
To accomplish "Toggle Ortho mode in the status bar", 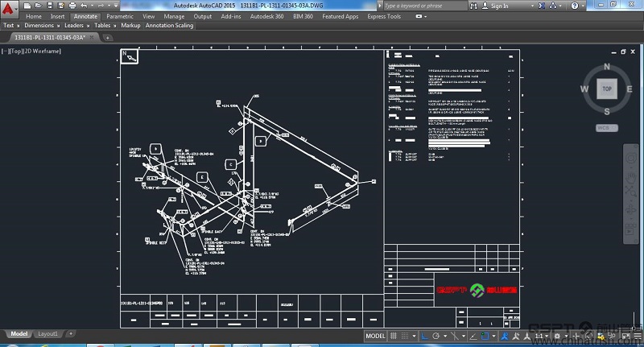I will pyautogui.click(x=423, y=336).
